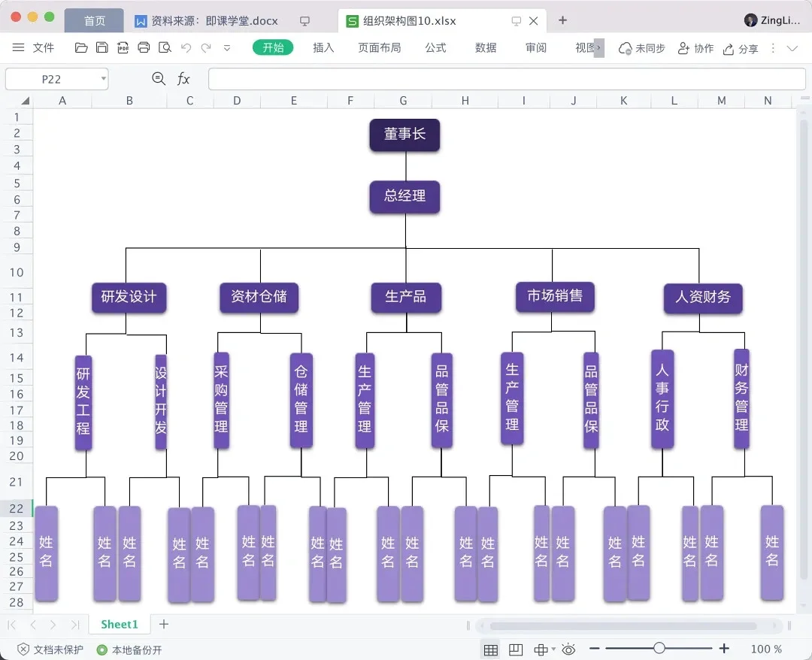Undo the last action
This screenshot has width=812, height=660.
pyautogui.click(x=186, y=47)
